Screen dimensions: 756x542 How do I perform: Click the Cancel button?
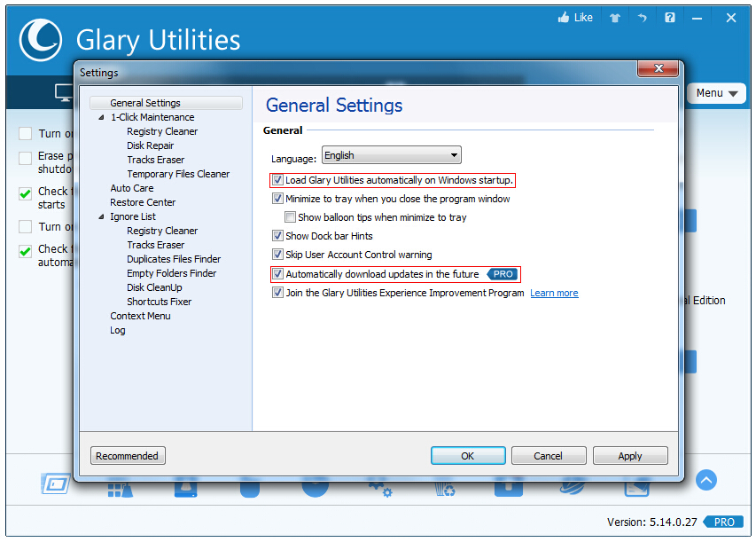[x=549, y=456]
